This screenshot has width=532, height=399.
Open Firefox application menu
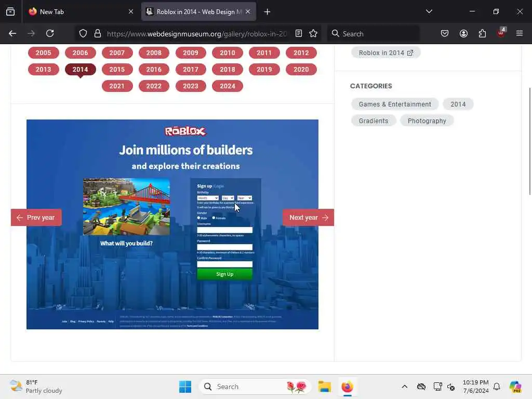(x=519, y=33)
